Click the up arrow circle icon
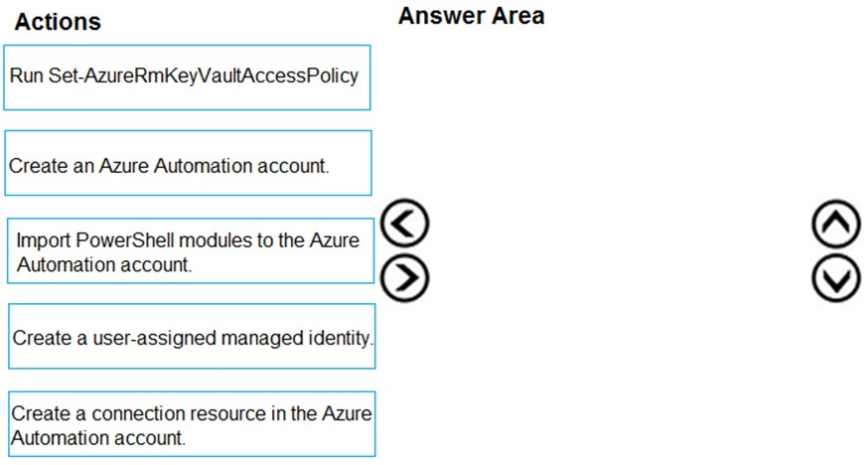This screenshot has width=868, height=465. pos(836,225)
